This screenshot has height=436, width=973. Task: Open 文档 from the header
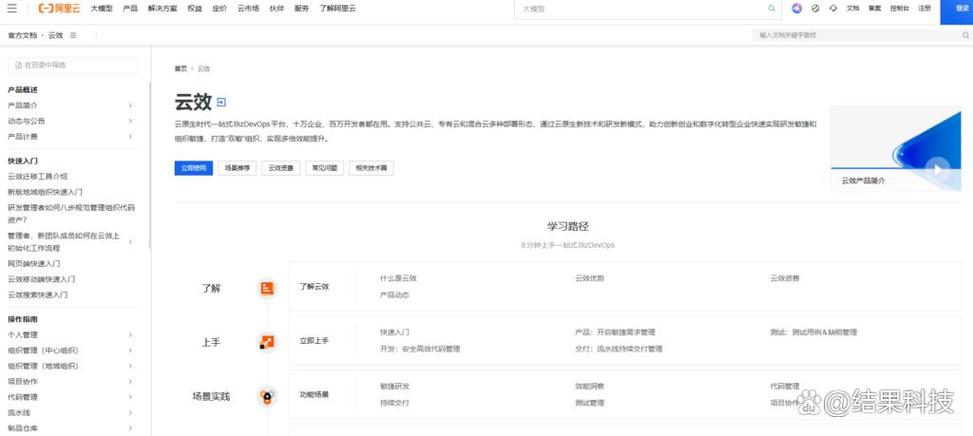(853, 9)
